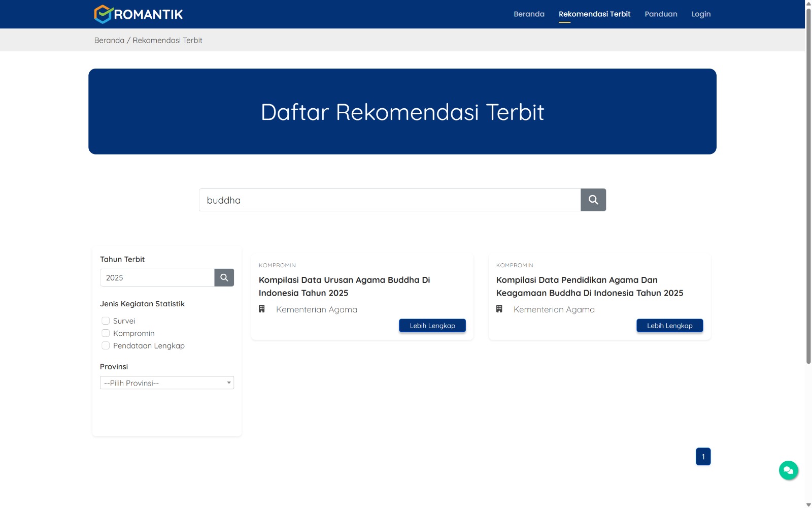Select the Rekomendasi Terbit nav tab
The width and height of the screenshot is (812, 508).
[594, 14]
